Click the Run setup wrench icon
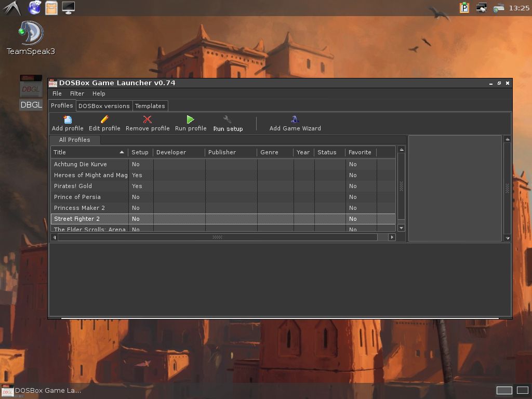Screen dimensions: 532x399 tap(228, 119)
